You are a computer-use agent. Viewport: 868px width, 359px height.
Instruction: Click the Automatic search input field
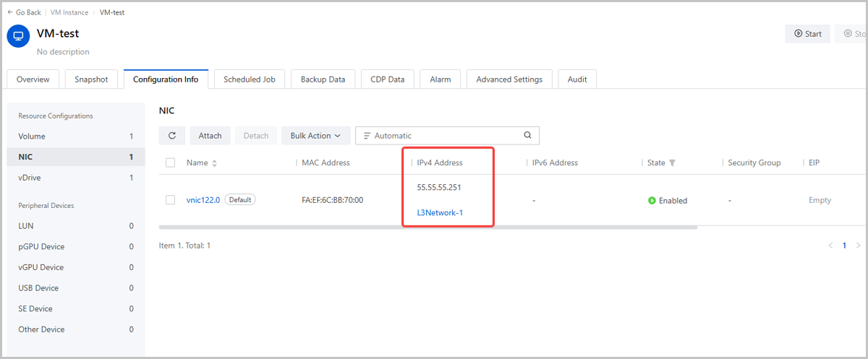445,136
